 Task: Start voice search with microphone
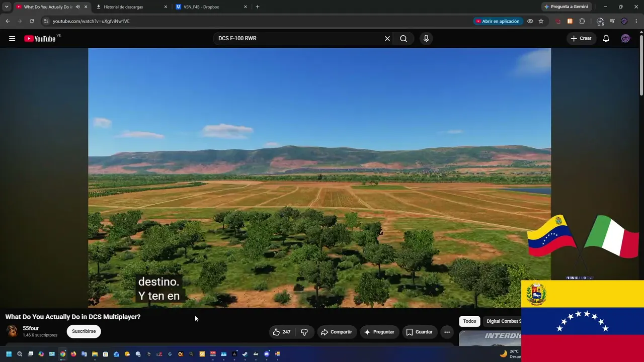click(426, 39)
